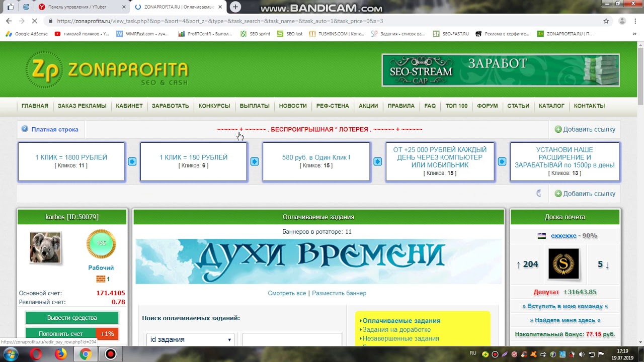Click arrow icon before УСТАНОВИ НАШЕ РАСШИРЕНИЕ block

(x=502, y=161)
